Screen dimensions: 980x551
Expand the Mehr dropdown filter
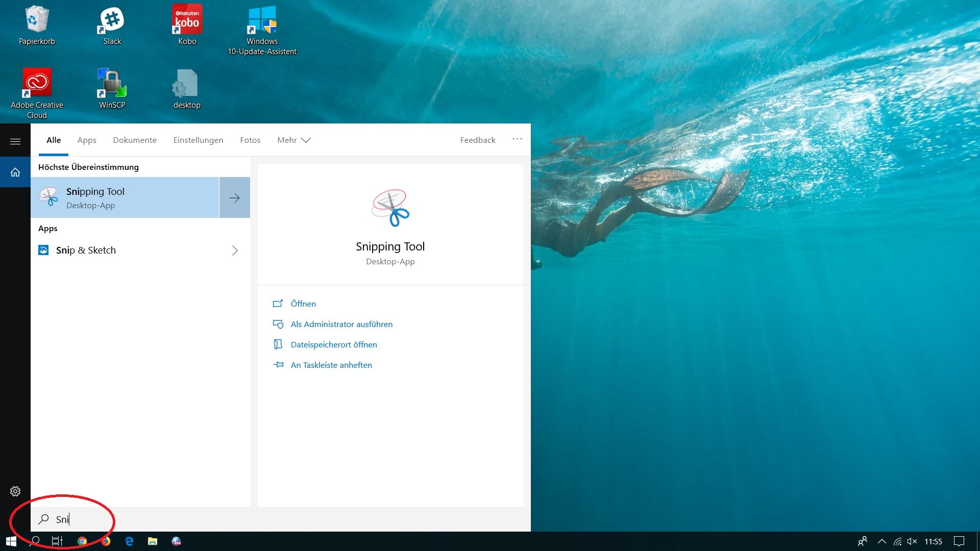point(294,140)
